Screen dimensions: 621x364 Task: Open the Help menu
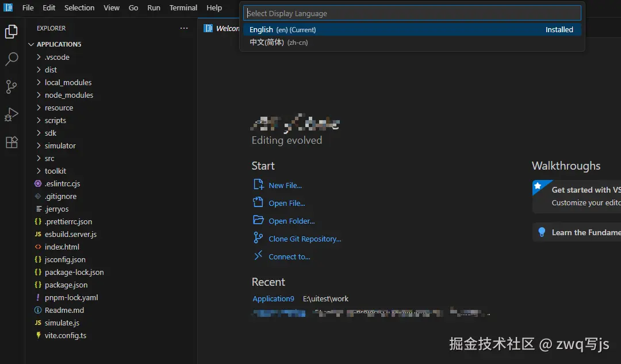tap(214, 7)
